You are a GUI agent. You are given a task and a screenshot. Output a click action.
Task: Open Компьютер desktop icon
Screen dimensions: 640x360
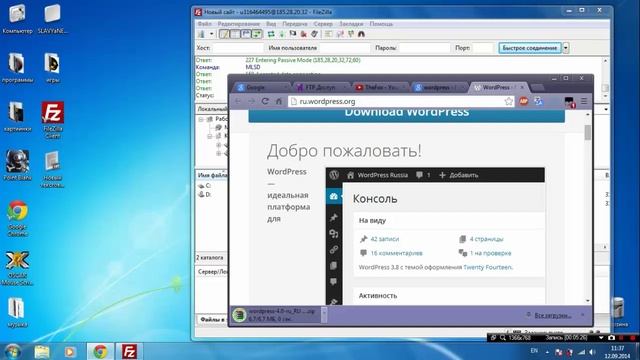pos(17,19)
